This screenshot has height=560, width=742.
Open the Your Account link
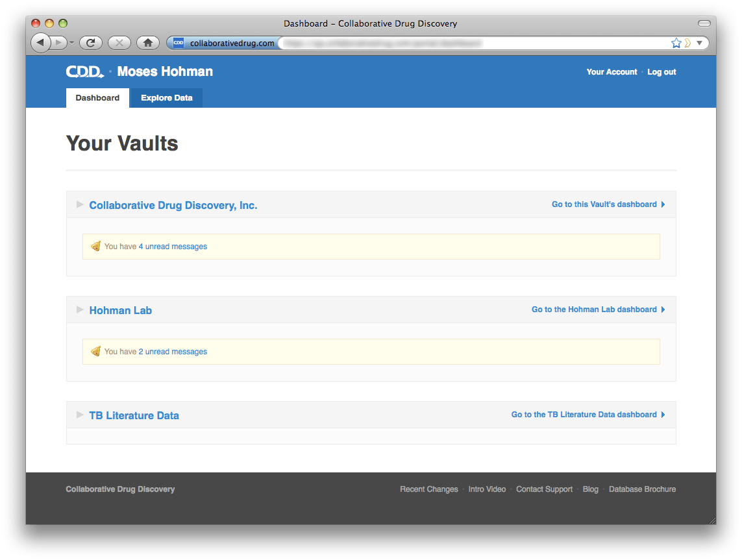click(612, 72)
